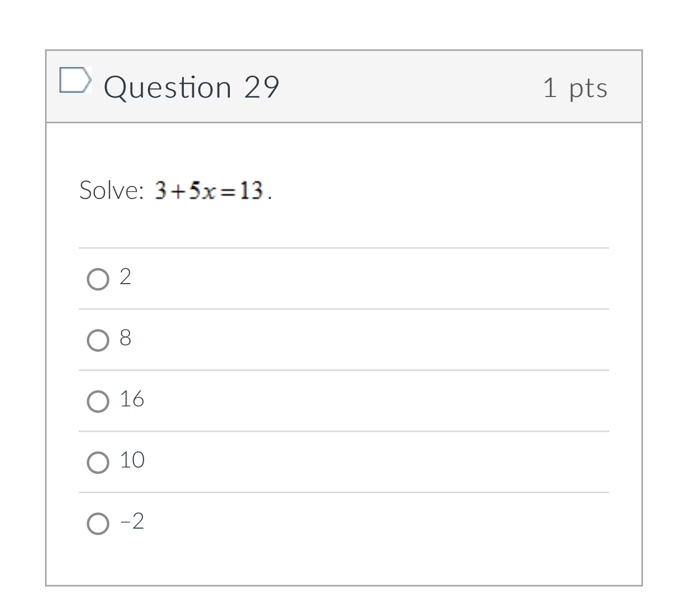Image resolution: width=688 pixels, height=616 pixels.
Task: Pick the radio button for answer 16
Action: point(98,401)
